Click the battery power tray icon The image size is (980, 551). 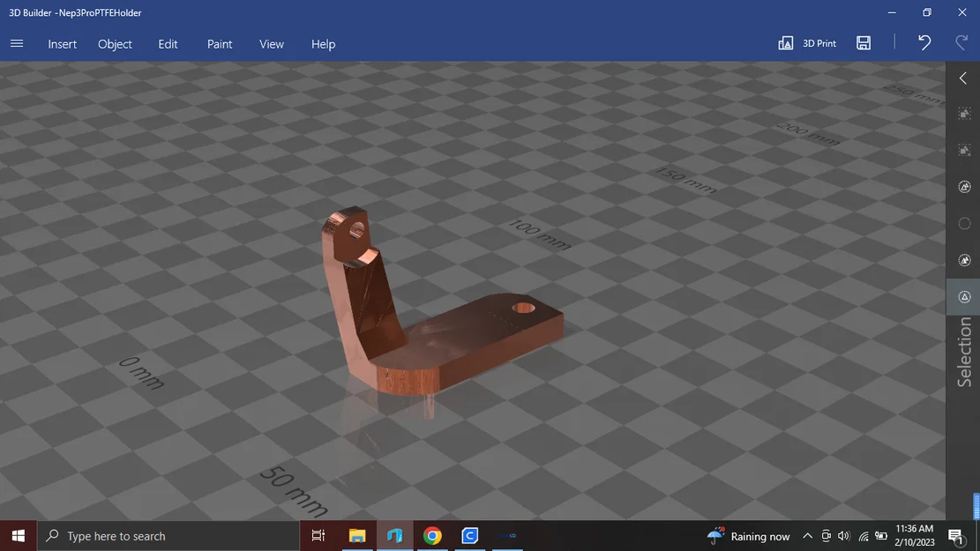pyautogui.click(x=881, y=536)
